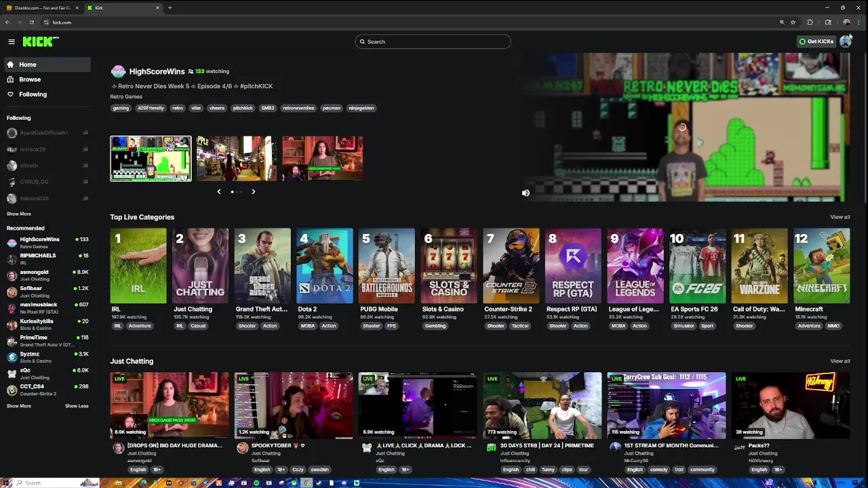The width and height of the screenshot is (868, 488).
Task: Open maximusblack in the recommended list
Action: [x=47, y=308]
